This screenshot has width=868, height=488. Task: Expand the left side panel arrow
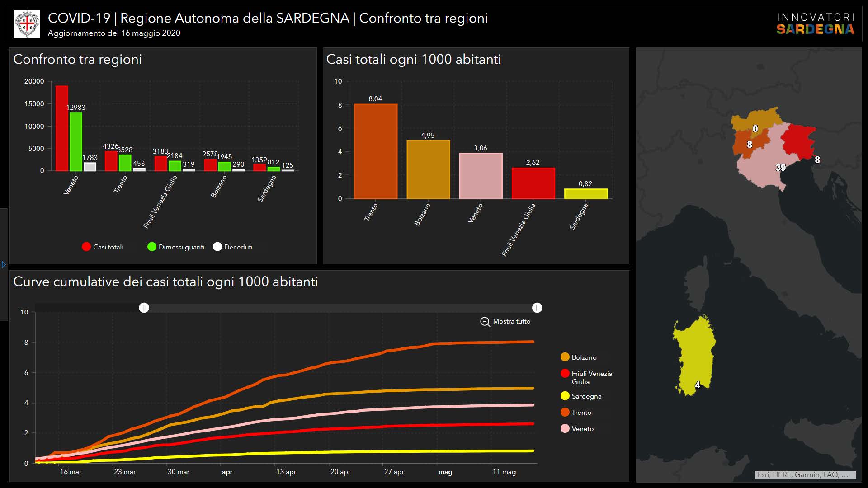[4, 265]
